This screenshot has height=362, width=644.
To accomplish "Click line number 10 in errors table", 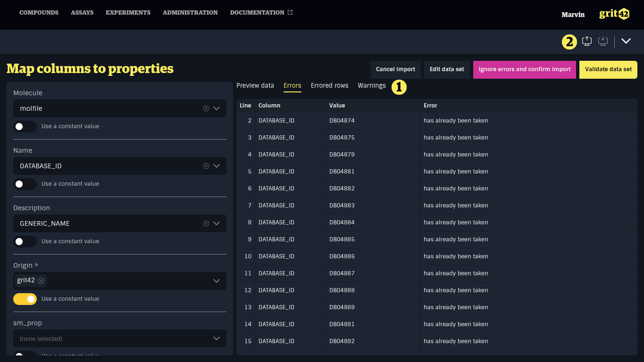I will (248, 256).
